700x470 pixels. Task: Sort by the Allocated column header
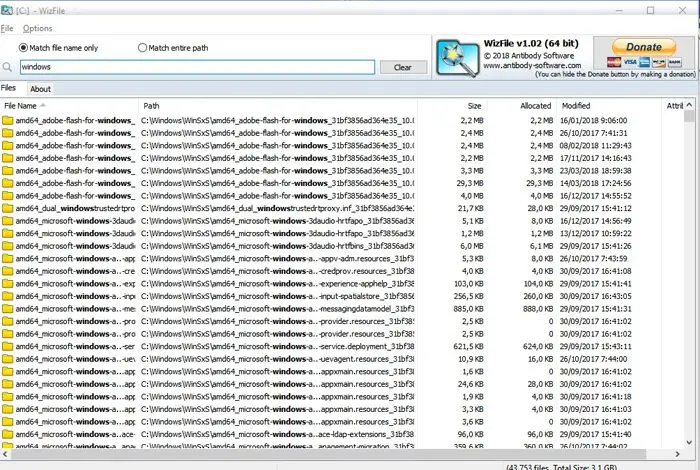(x=521, y=106)
